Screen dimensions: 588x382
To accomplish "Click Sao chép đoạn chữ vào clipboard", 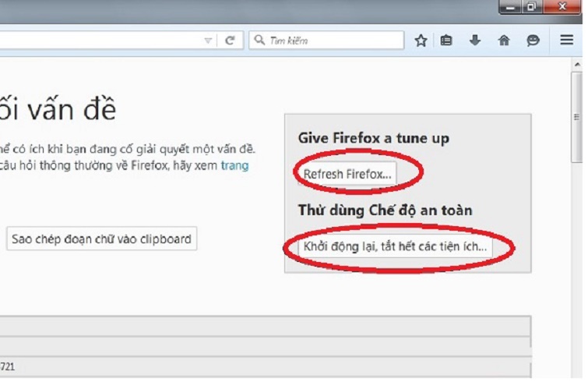I will pos(101,239).
